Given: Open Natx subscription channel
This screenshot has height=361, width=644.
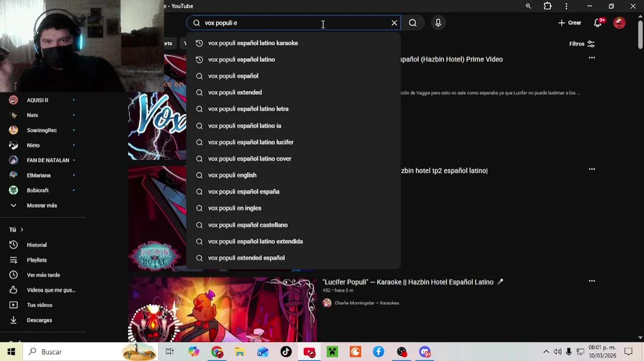Looking at the screenshot, I should [43, 115].
